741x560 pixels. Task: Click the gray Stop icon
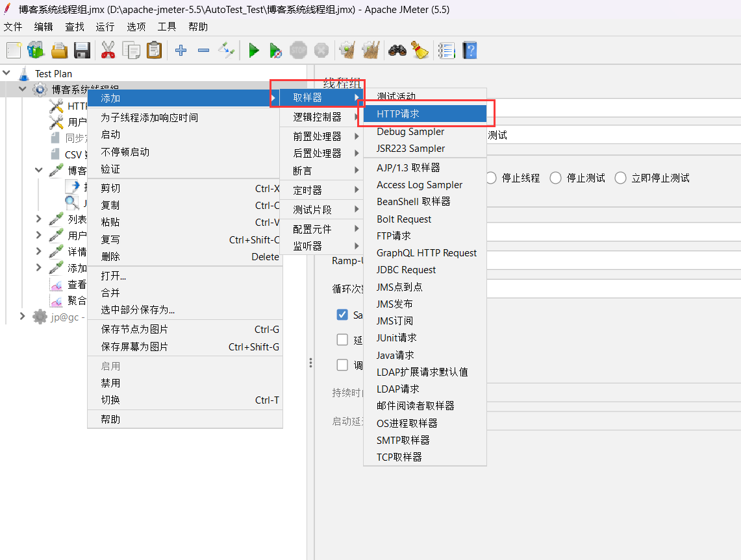point(298,50)
